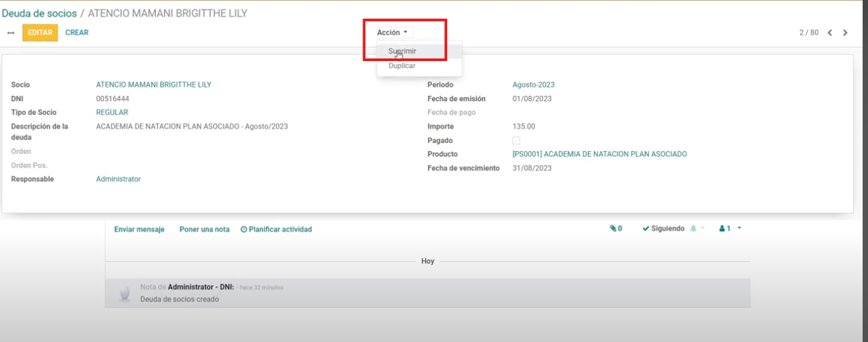Click the 2 / 80 pager counter
This screenshot has width=868, height=342.
pyautogui.click(x=808, y=33)
